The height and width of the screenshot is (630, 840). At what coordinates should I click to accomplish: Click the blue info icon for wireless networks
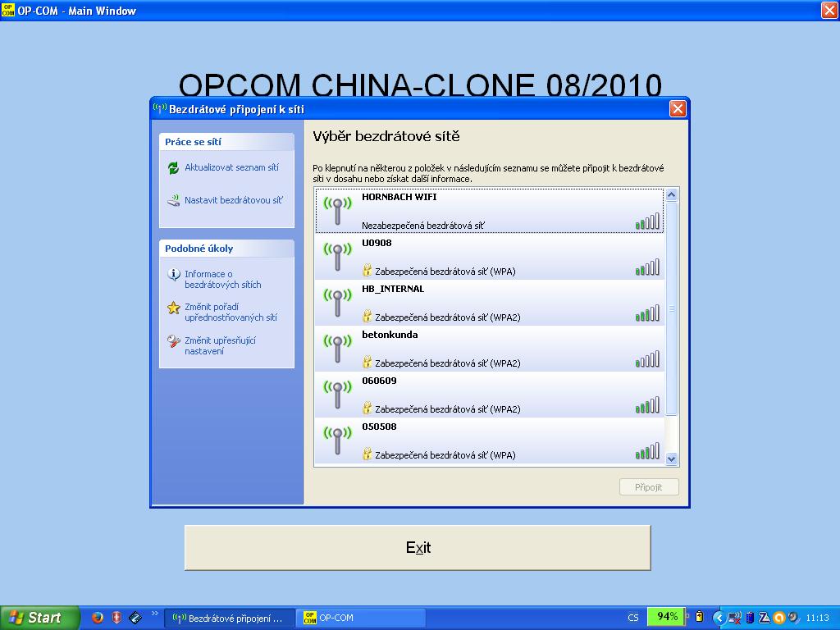[173, 275]
